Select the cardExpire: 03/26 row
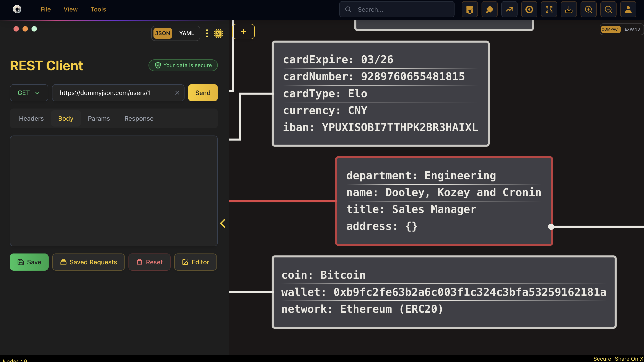Image resolution: width=644 pixels, height=362 pixels. click(x=381, y=60)
